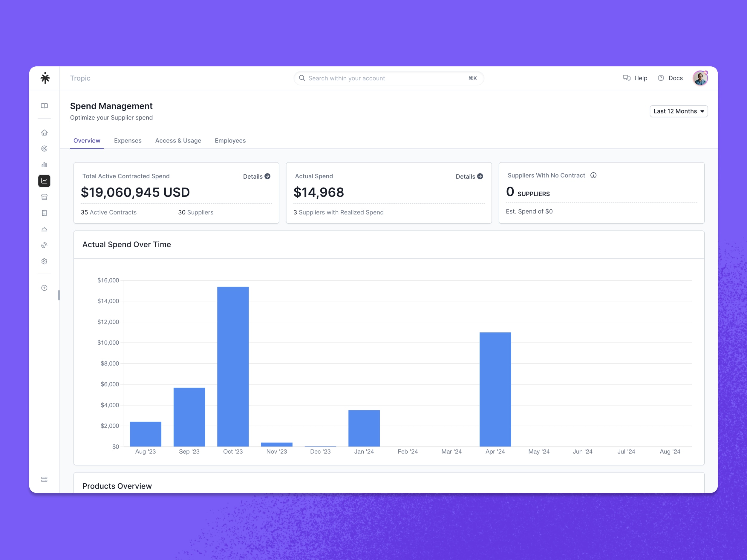
Task: Click the info icon beside Suppliers With No Contract
Action: (593, 175)
